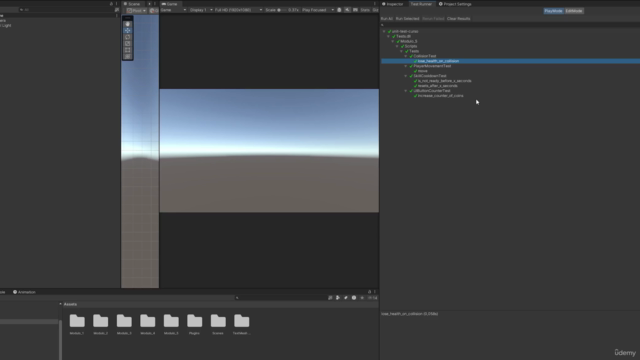Open the Pivot dropdown in Scene view
The width and height of the screenshot is (640, 360).
[136, 10]
